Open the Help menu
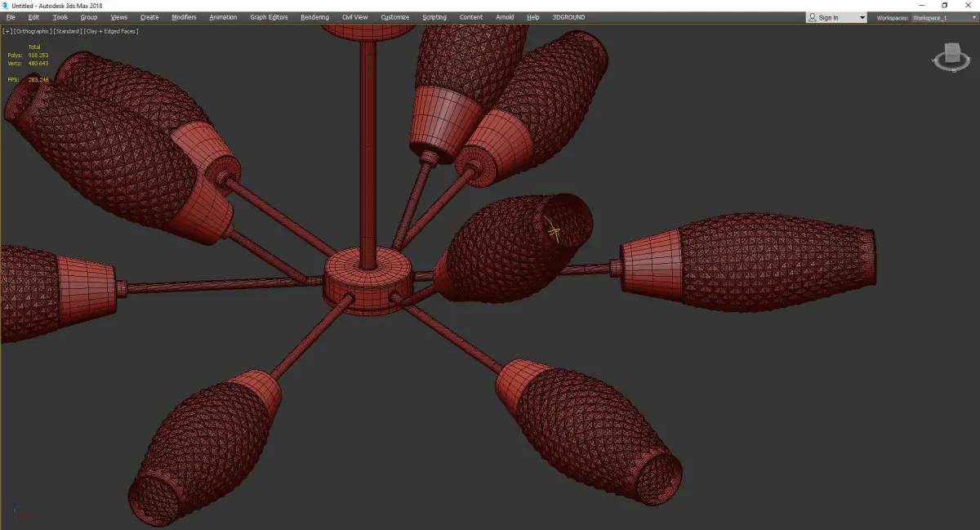 [533, 17]
